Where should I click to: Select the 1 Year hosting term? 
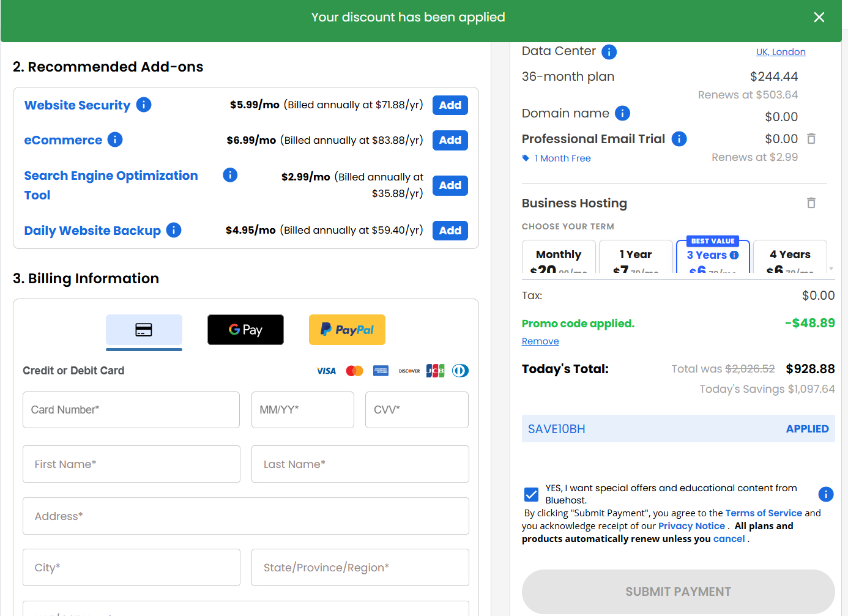636,257
